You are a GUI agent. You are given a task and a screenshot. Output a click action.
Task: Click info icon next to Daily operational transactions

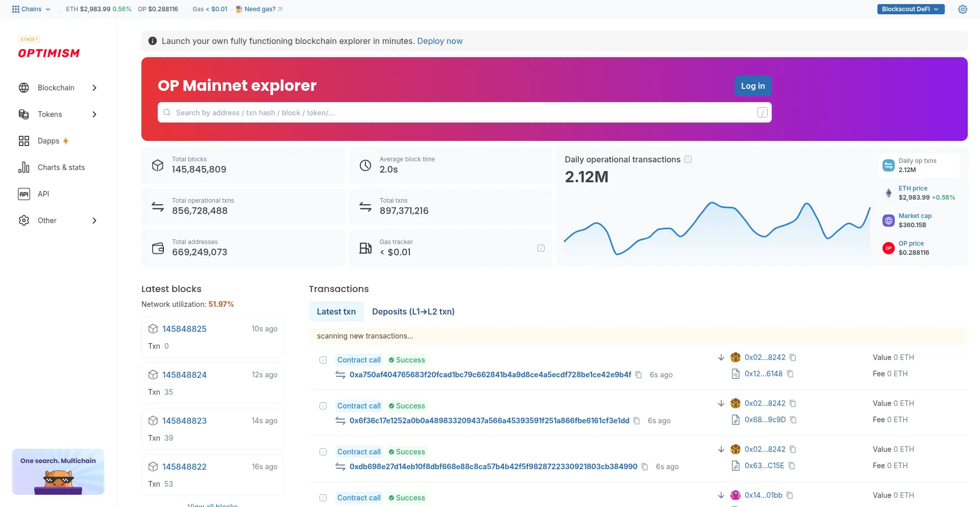pos(688,159)
